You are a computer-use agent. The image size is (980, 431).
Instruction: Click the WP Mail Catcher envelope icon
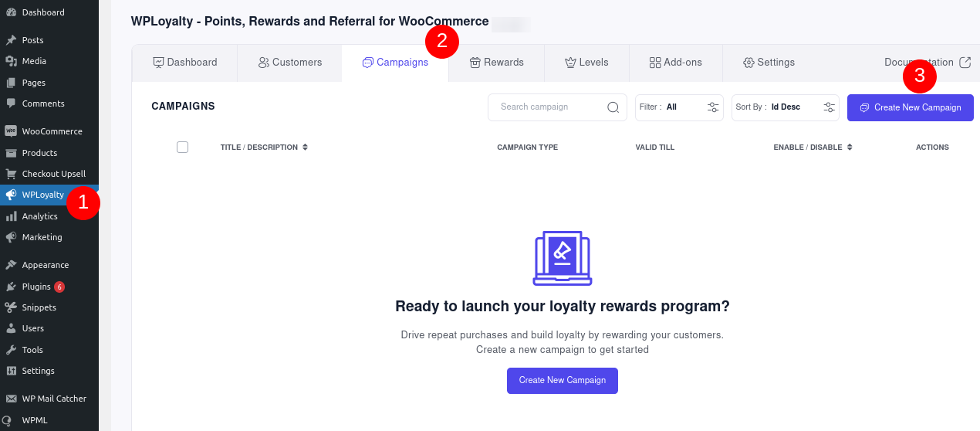coord(11,399)
